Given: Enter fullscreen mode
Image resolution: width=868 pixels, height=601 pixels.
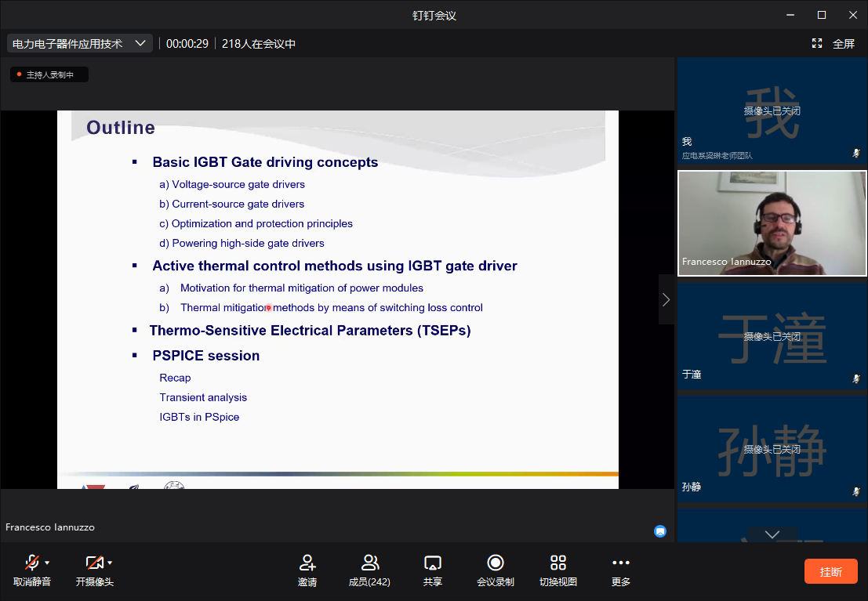Looking at the screenshot, I should click(834, 44).
